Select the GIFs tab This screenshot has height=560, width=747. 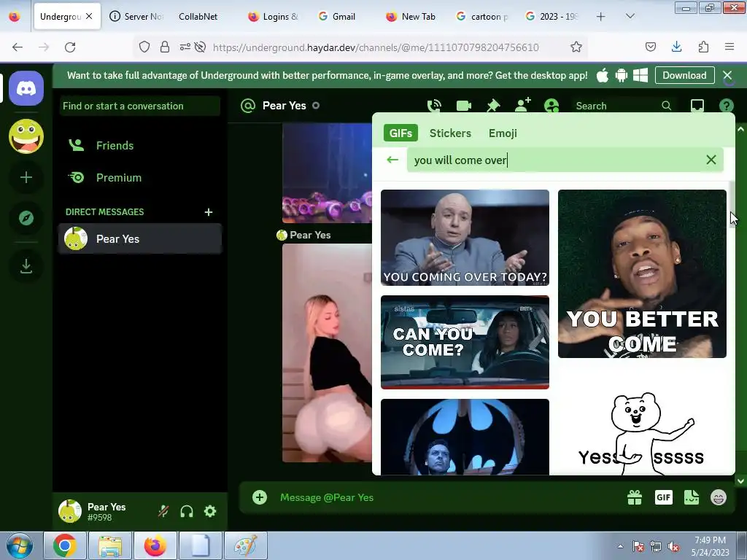coord(400,133)
